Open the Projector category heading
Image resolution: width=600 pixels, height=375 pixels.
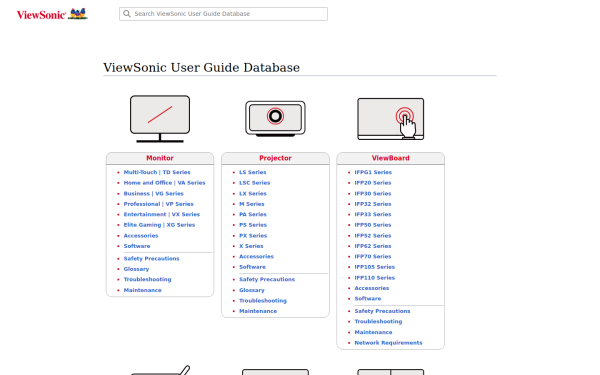276,158
